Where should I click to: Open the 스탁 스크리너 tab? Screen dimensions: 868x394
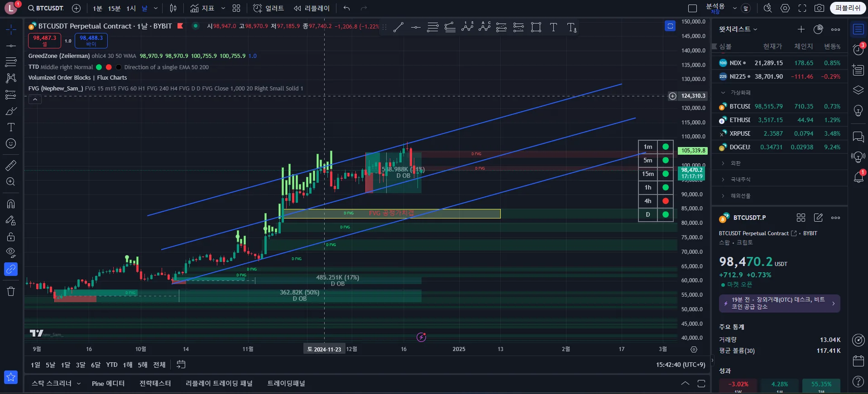tap(56, 383)
